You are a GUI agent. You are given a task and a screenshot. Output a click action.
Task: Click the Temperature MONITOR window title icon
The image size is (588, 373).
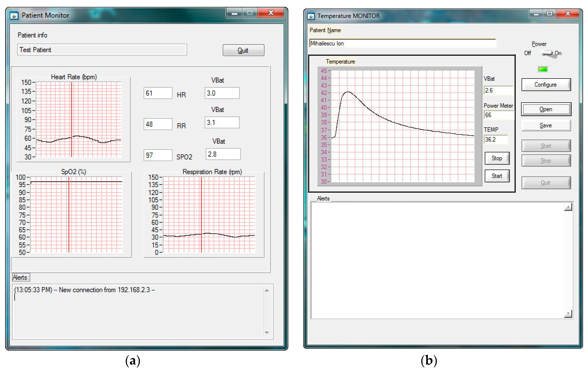pyautogui.click(x=311, y=16)
